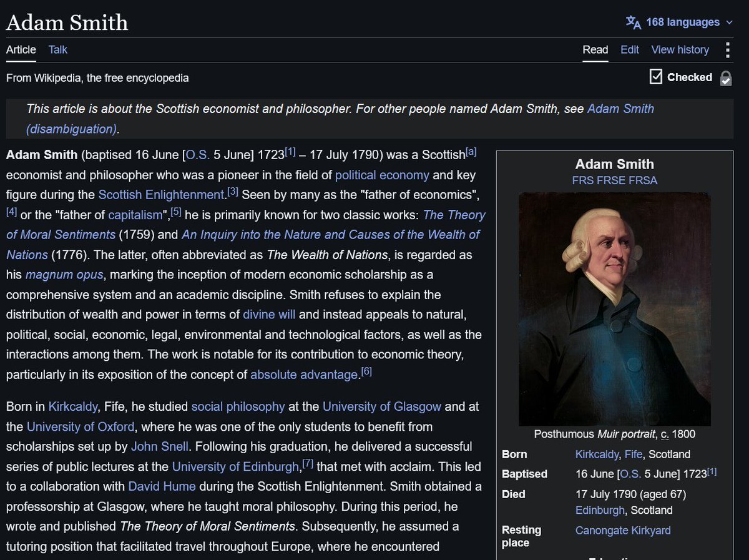Open the University of Glasgow link

point(382,406)
